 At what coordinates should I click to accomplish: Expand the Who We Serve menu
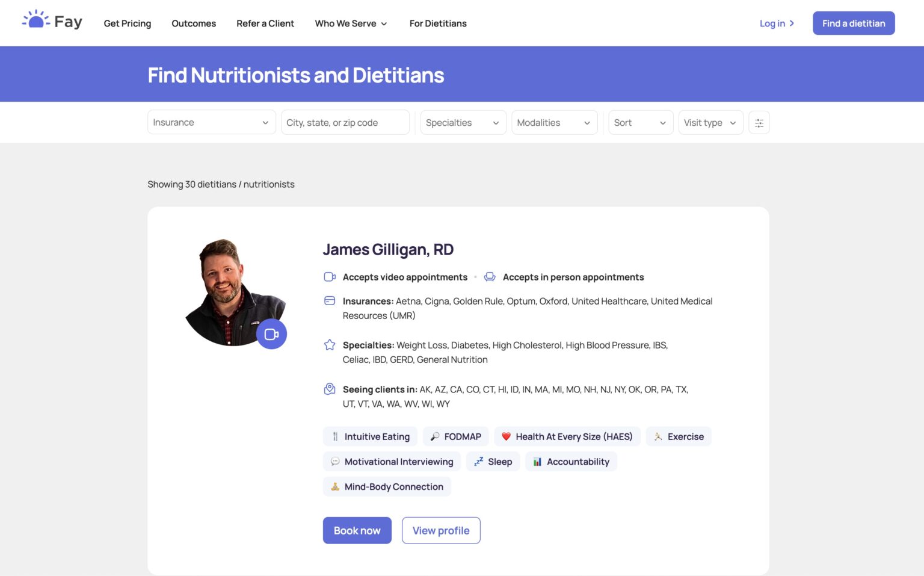pos(351,23)
